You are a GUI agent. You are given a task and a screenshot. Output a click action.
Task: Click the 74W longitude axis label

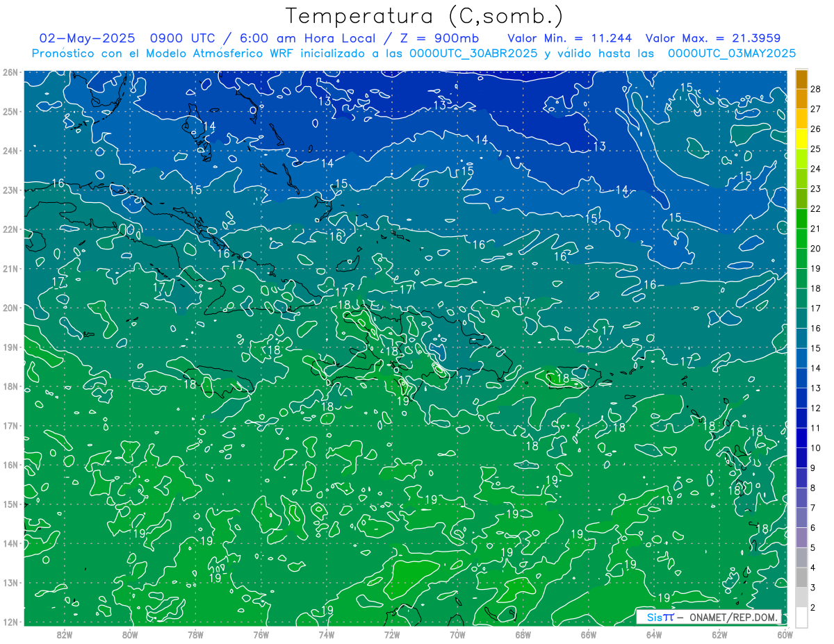point(327,634)
